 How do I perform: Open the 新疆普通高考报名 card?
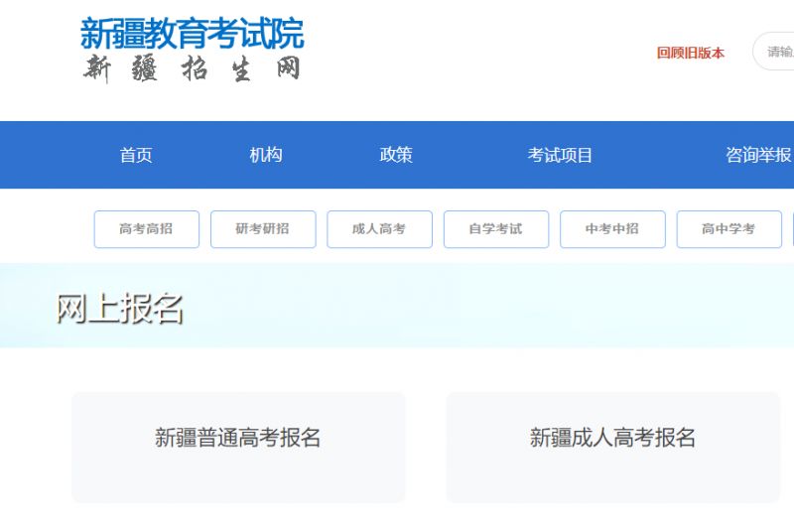[238, 448]
